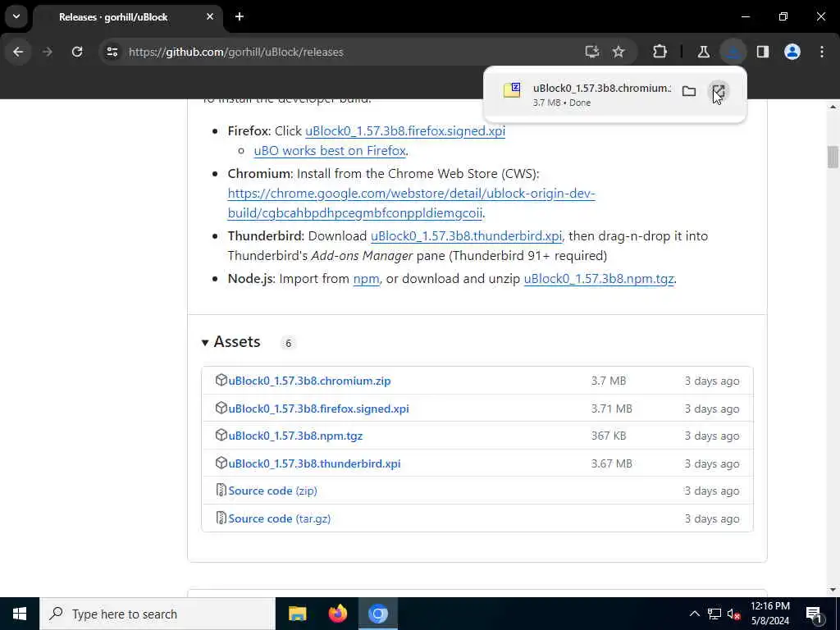
Task: View site information icon in address bar
Action: 112,52
